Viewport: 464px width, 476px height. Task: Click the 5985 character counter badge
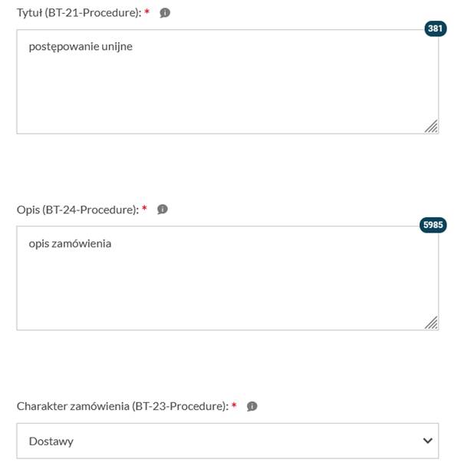coord(434,226)
